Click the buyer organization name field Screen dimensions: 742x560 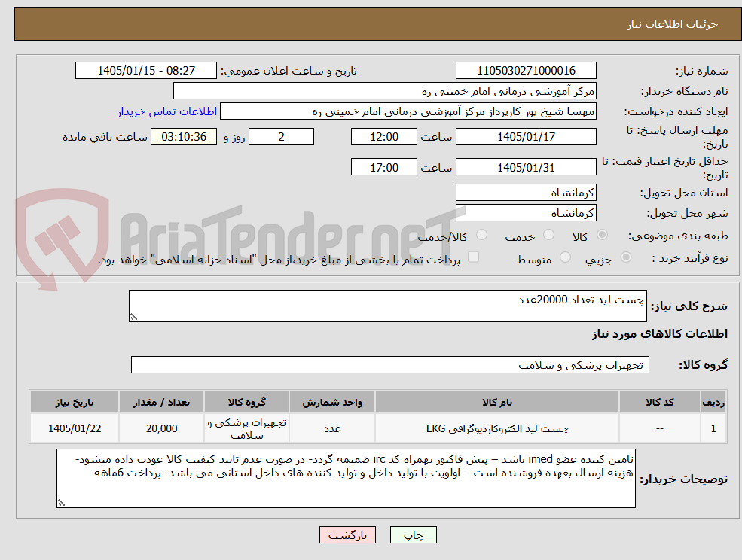385,91
